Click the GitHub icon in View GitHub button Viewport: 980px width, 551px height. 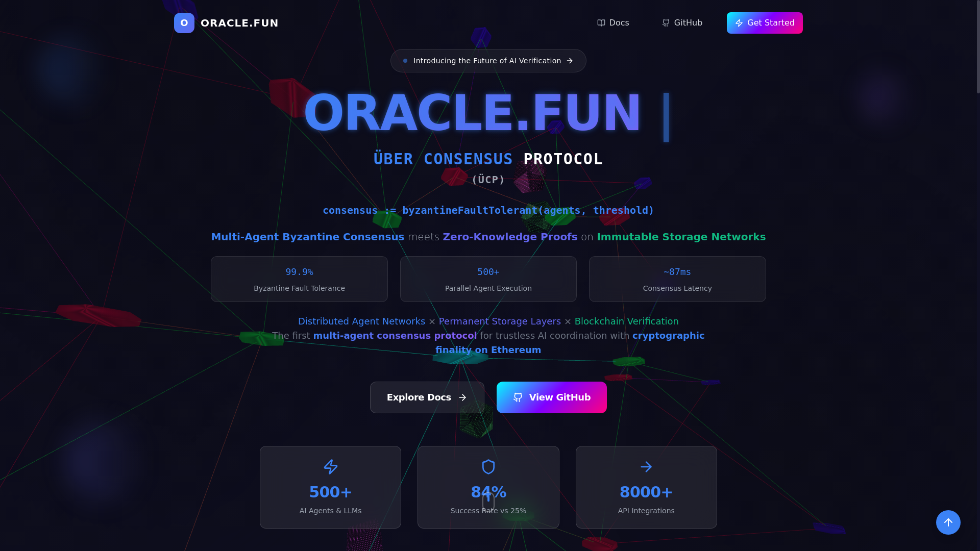[518, 397]
